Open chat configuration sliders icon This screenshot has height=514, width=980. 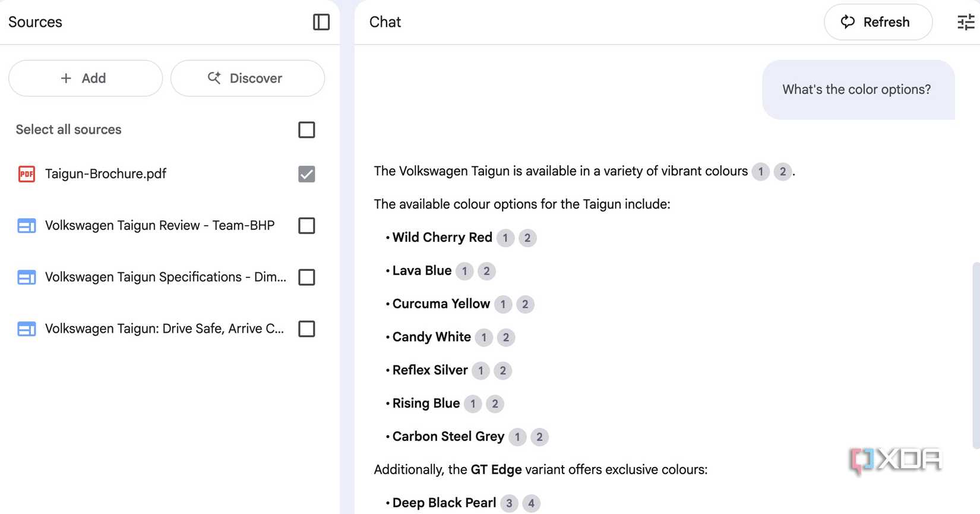tap(966, 22)
